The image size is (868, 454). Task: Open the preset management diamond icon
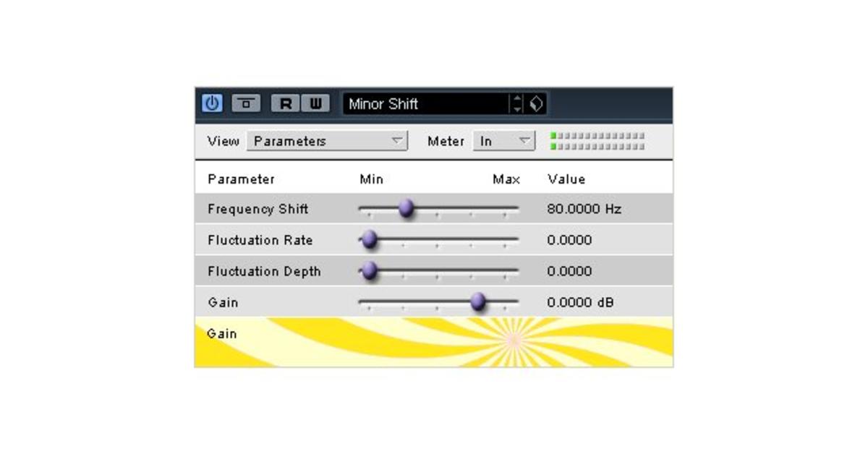pos(536,103)
